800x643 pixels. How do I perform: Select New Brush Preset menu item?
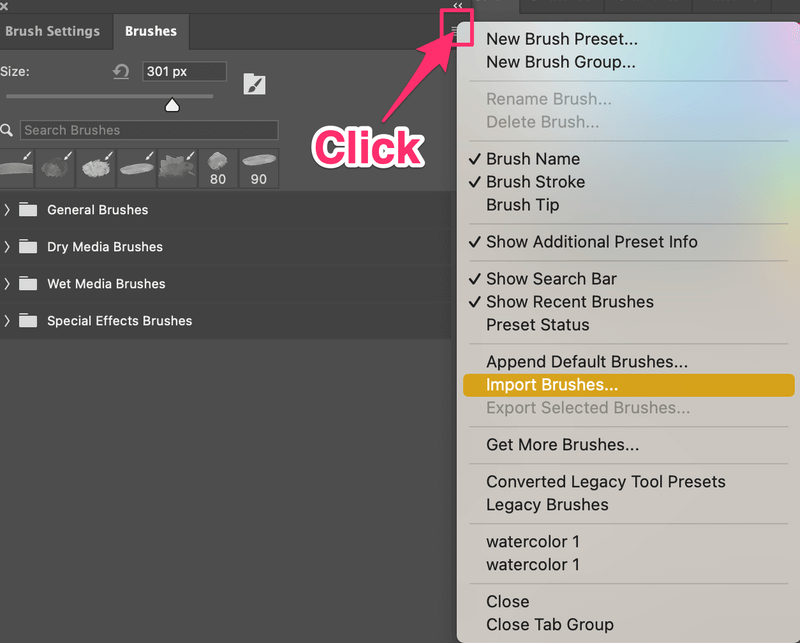561,40
